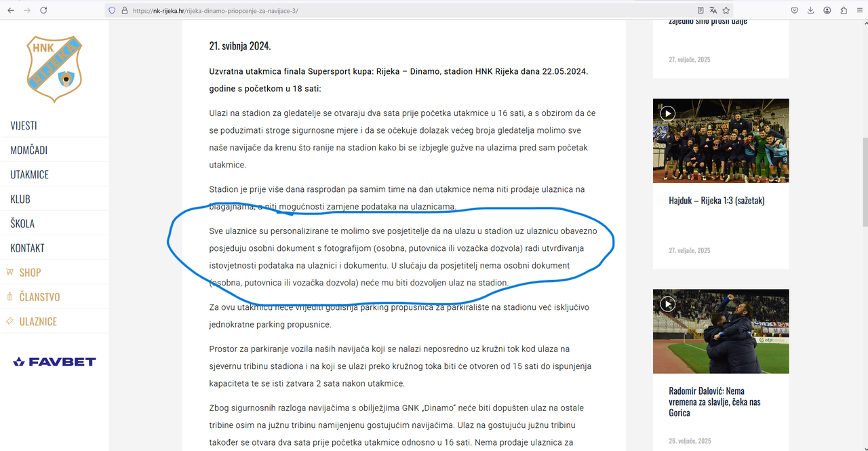This screenshot has height=451, width=868.
Task: Click the Zbog sigurnosnih razloga navijačima paragraph
Action: point(398,426)
